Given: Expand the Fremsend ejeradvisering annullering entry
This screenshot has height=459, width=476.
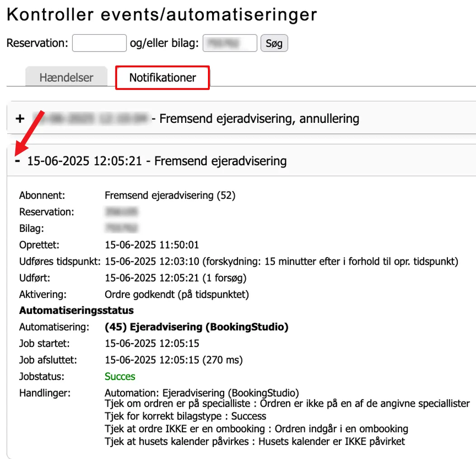Looking at the screenshot, I should [19, 118].
